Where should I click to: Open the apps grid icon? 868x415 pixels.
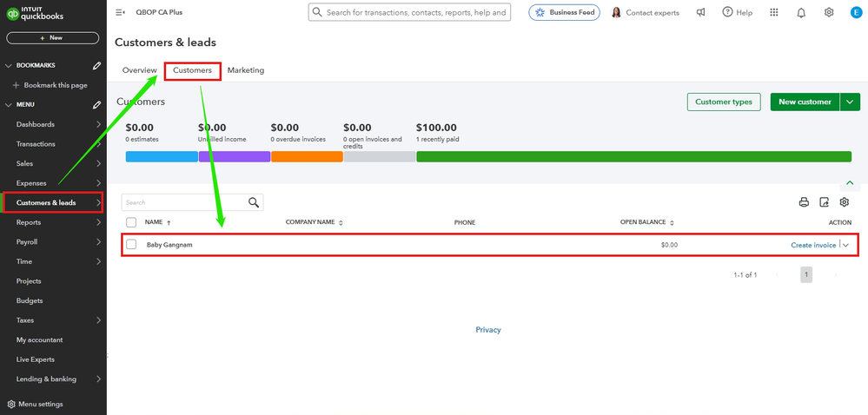pos(774,12)
